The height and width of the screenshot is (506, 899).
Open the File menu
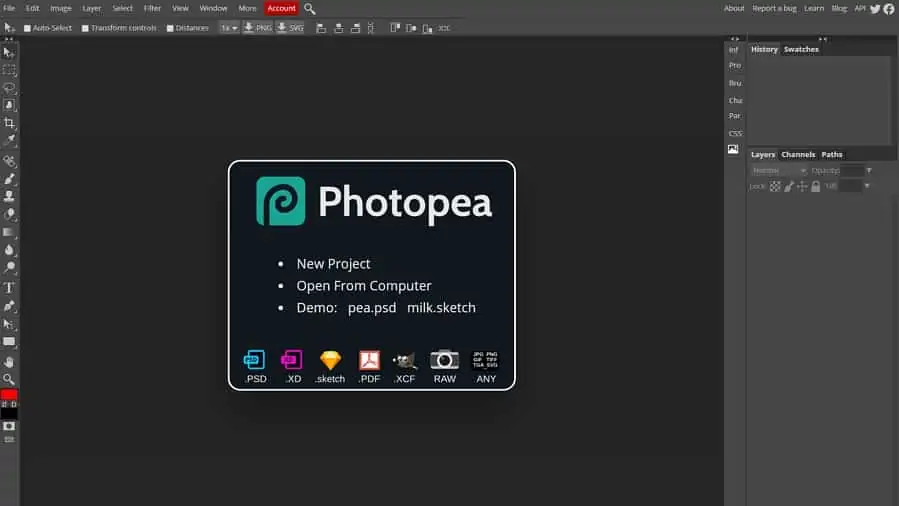pyautogui.click(x=9, y=9)
